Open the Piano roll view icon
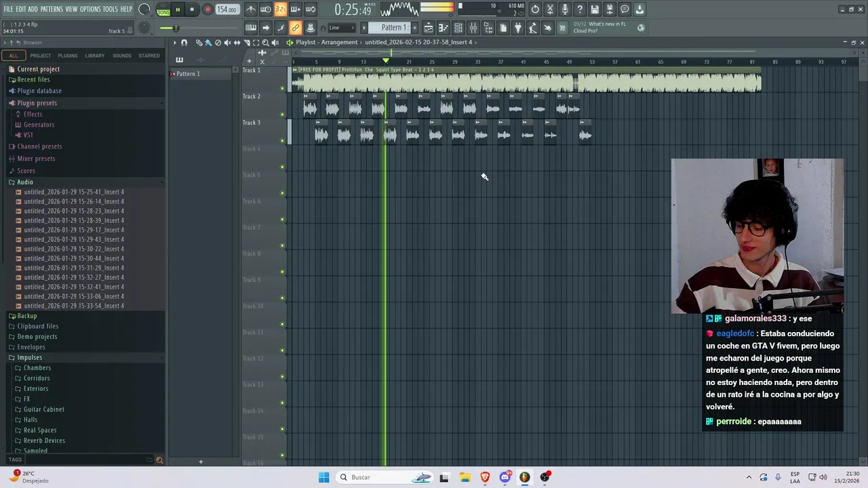868x488 pixels. 443,28
